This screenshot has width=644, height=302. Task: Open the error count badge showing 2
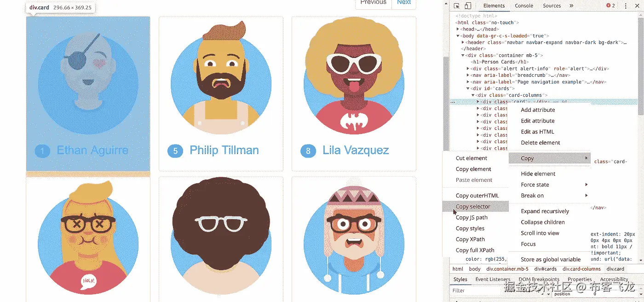tap(610, 6)
